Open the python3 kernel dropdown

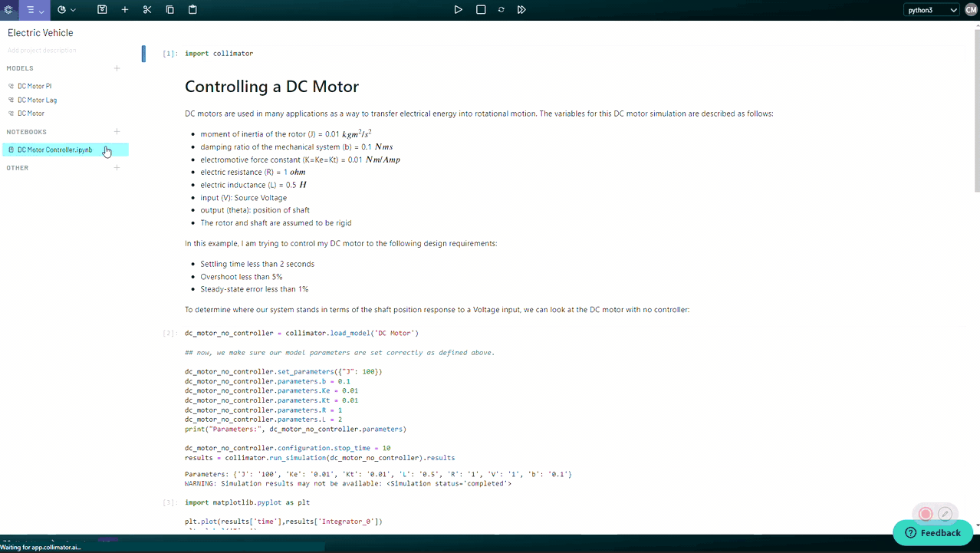tap(932, 9)
